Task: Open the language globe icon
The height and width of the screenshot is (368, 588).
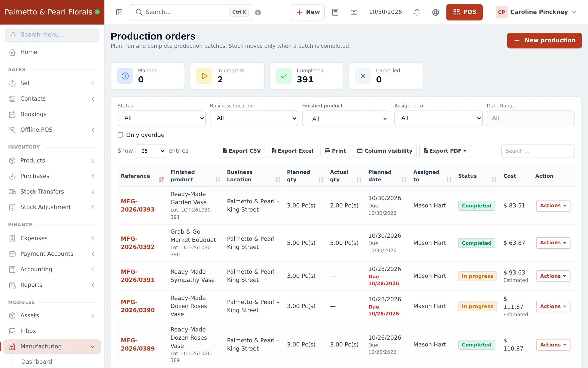Action: 436,12
